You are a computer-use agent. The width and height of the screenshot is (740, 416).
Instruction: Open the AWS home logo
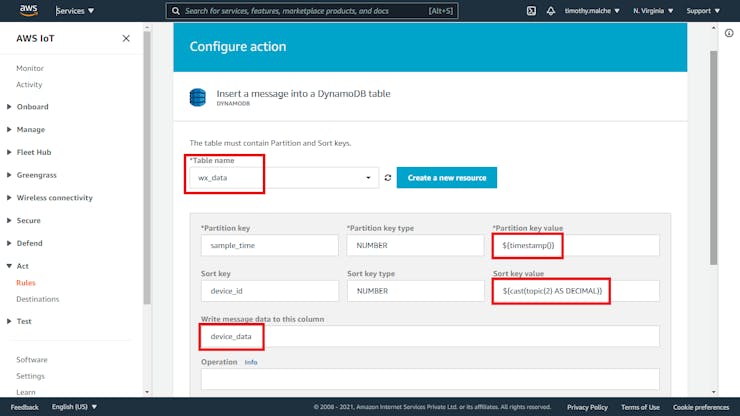28,10
